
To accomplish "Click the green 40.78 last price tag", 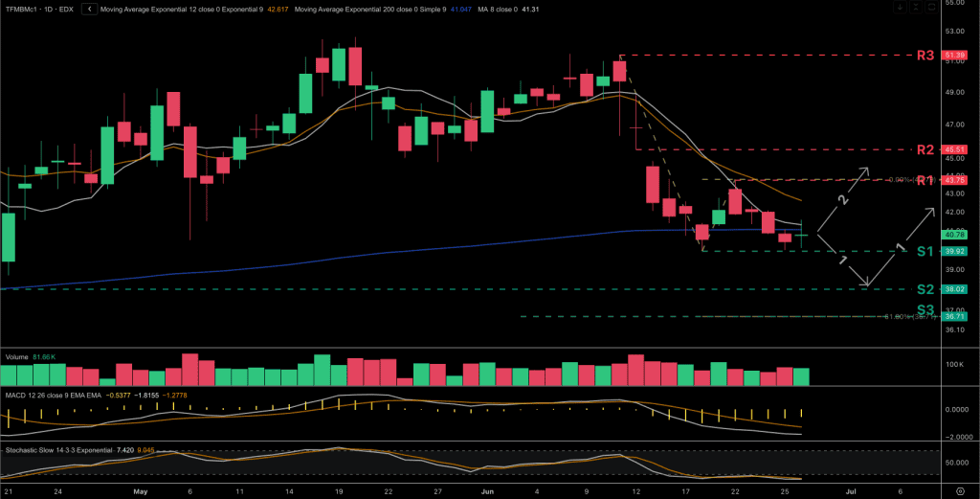I will click(x=955, y=235).
